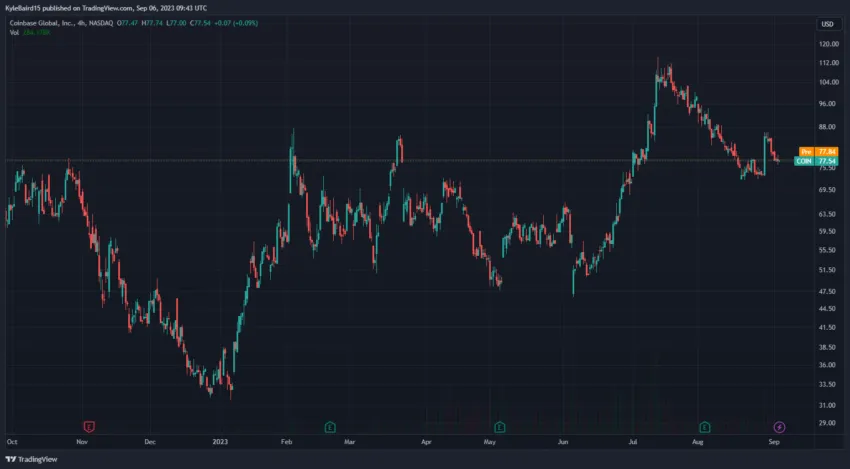This screenshot has width=850, height=469.
Task: Click the Coinbase Global, Inc. symbol title
Action: click(x=43, y=23)
